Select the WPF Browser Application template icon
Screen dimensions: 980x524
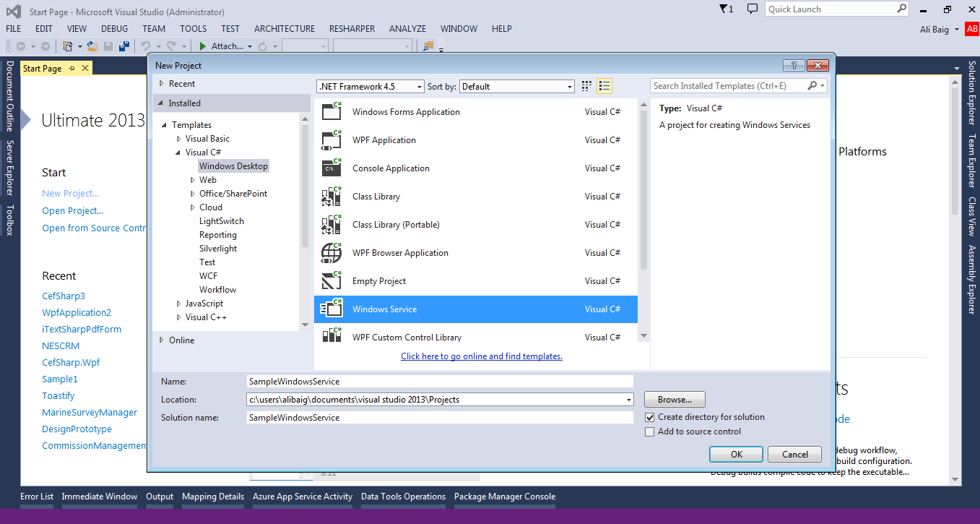331,252
